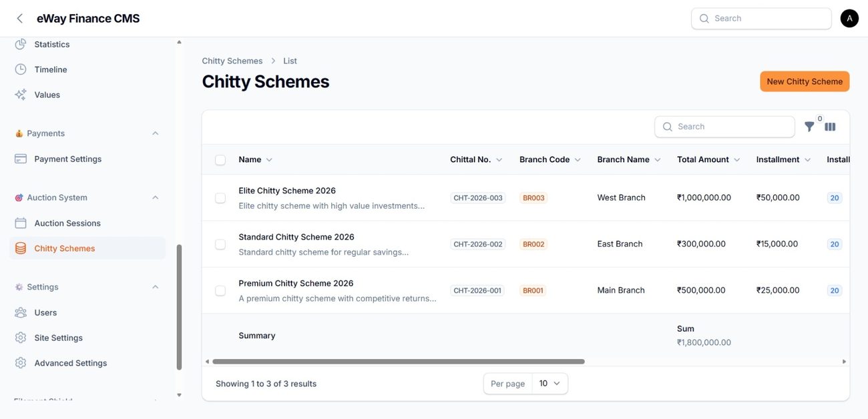Click the BR001 branch code badge

533,291
